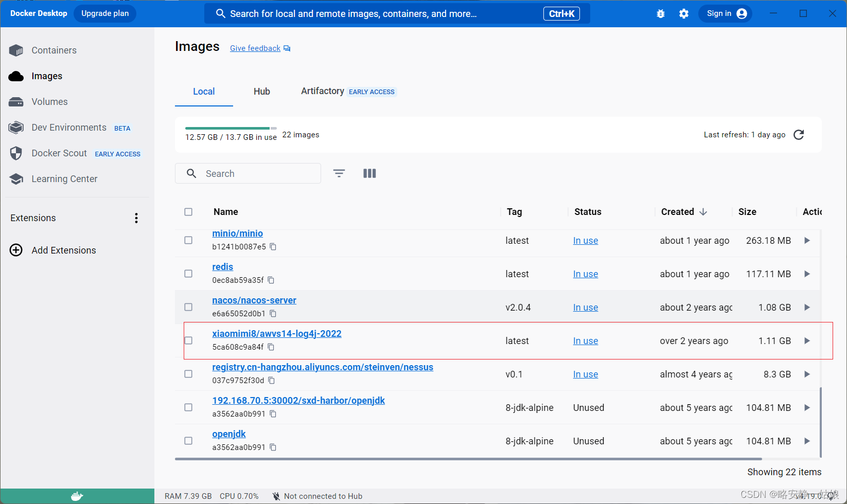Check the redis row checkbox

click(x=188, y=274)
